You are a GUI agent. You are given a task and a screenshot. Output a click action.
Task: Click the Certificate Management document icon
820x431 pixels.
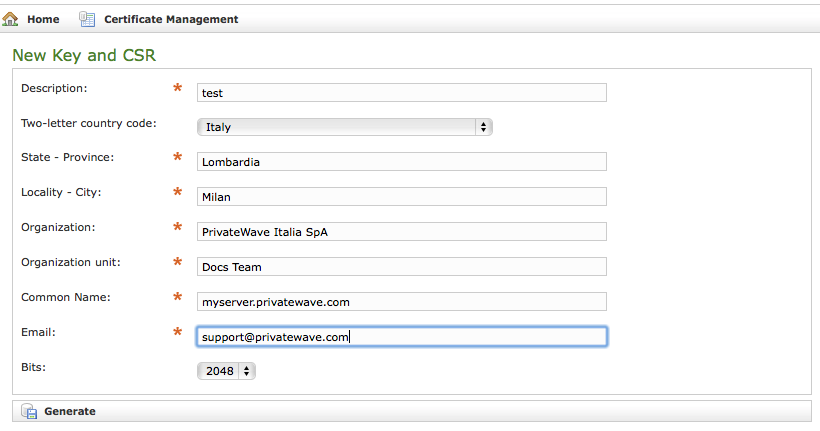pyautogui.click(x=87, y=19)
